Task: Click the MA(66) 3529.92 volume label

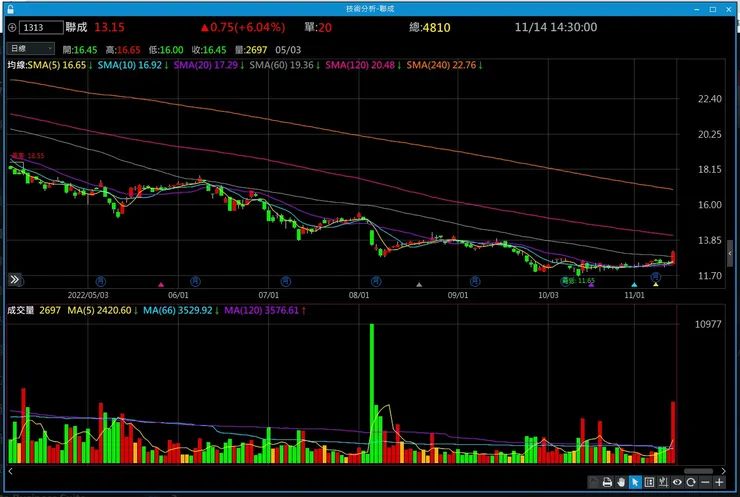Action: (178, 311)
